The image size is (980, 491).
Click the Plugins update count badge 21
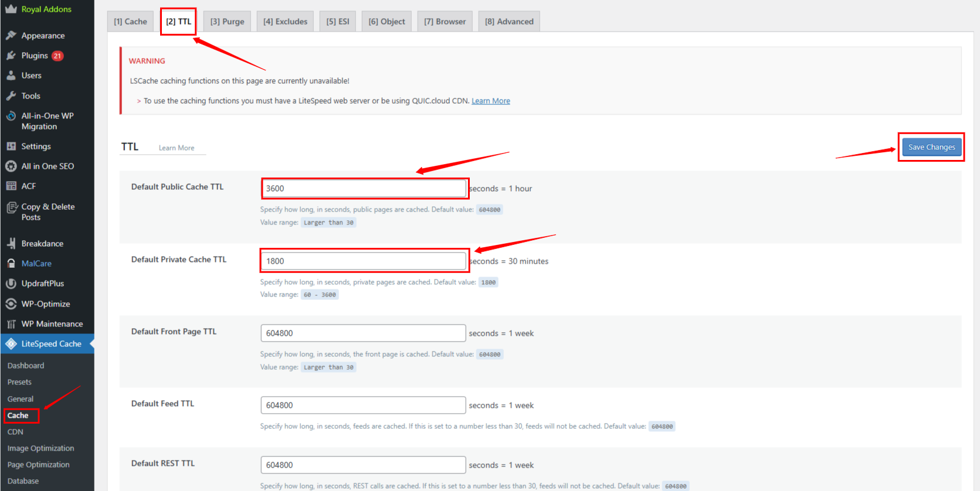(57, 56)
